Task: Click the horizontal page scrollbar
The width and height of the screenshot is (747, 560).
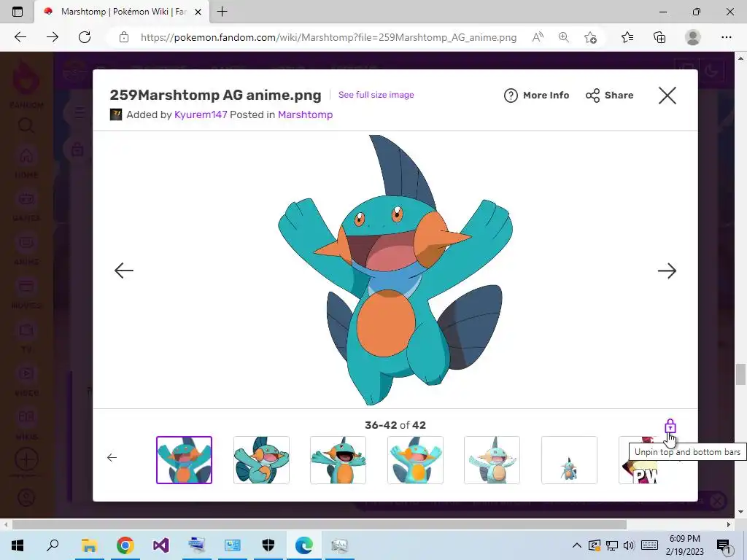Action: (x=319, y=524)
